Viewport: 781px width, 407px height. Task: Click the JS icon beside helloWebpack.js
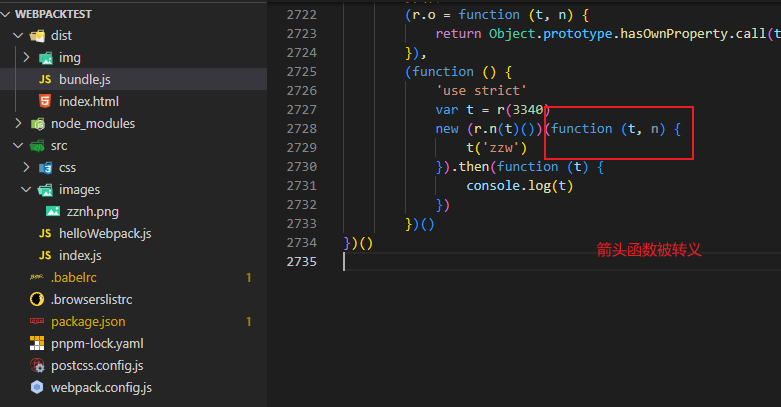pyautogui.click(x=45, y=234)
